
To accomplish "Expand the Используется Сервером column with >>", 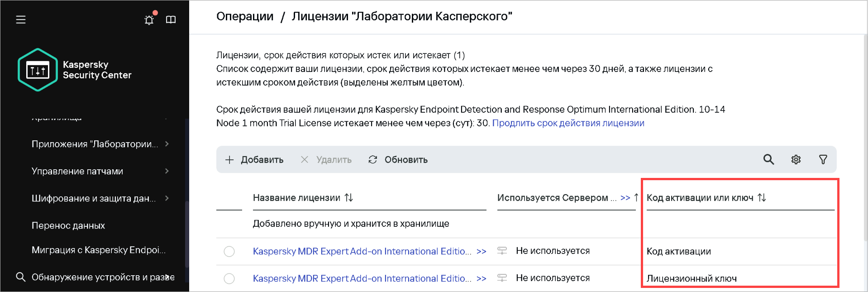I will 625,198.
